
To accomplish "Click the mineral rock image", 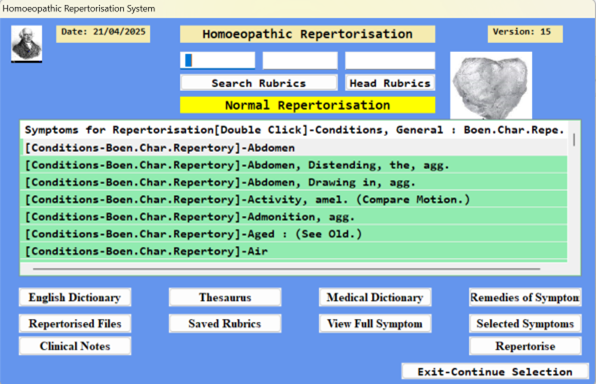I will pos(491,86).
